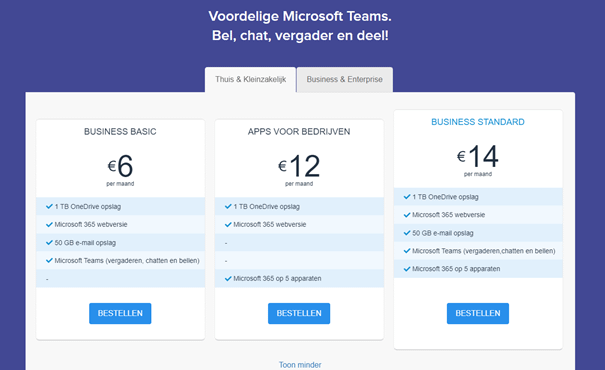Click 'Microsoft 365 webversie' text in Apps voor Bedrijven

(x=270, y=225)
